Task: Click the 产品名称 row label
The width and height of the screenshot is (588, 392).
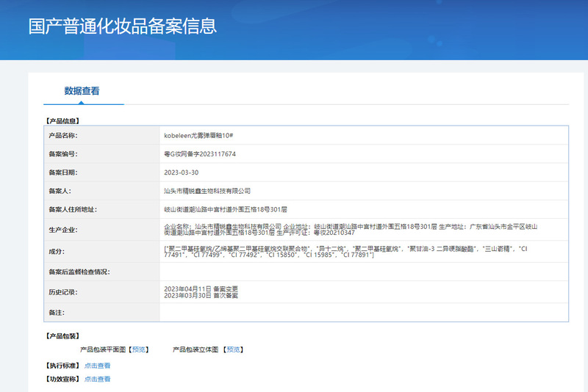Action: 63,136
